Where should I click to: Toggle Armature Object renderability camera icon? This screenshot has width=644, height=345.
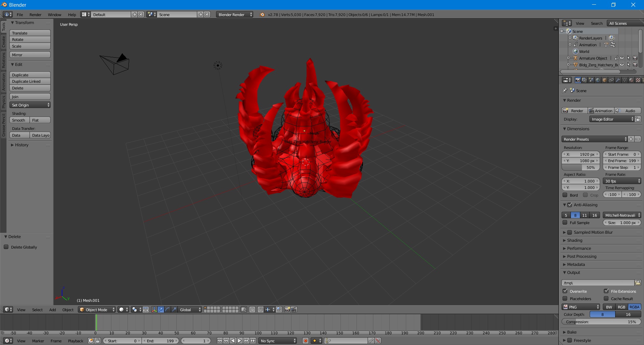635,58
